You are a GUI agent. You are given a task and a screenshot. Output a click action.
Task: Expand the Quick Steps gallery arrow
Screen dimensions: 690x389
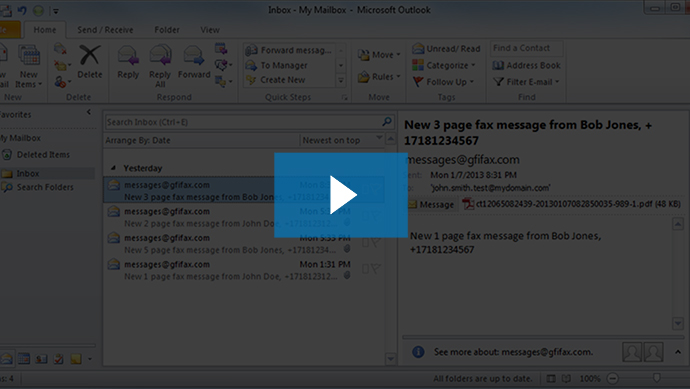coord(341,80)
